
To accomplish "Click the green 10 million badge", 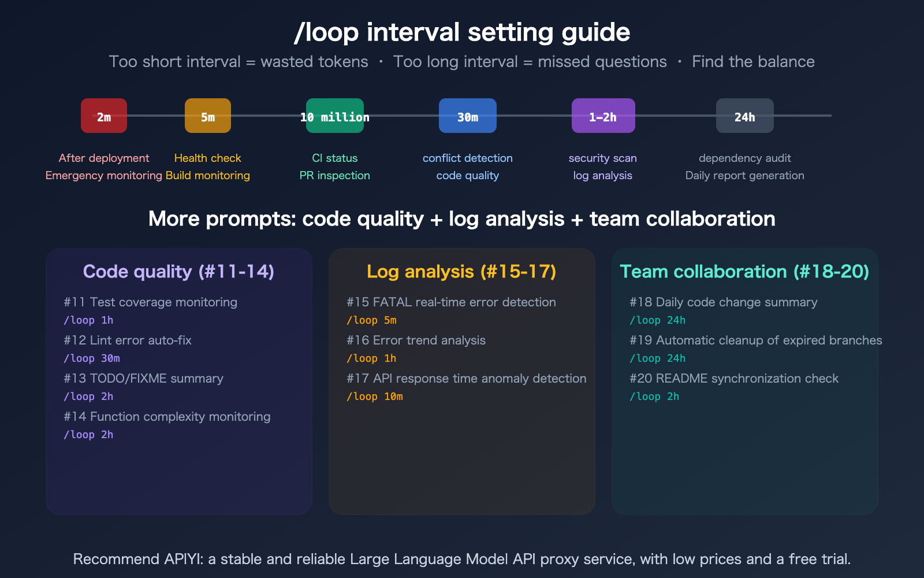I will coord(334,117).
